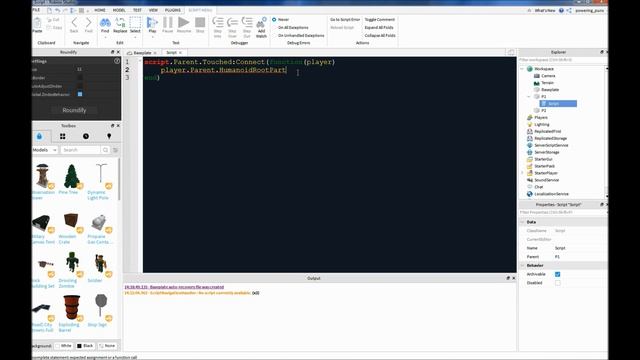Collapse the Data properties section
This screenshot has height=360, width=640.
(x=522, y=222)
